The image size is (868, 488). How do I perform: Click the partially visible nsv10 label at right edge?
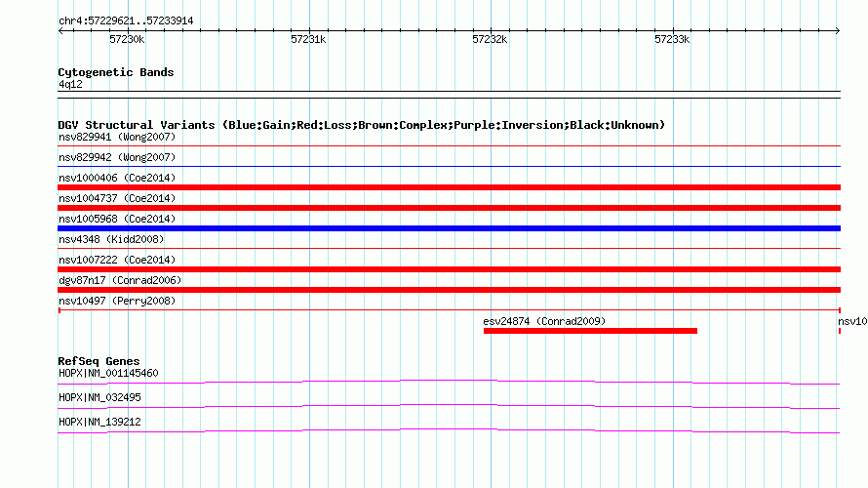852,321
